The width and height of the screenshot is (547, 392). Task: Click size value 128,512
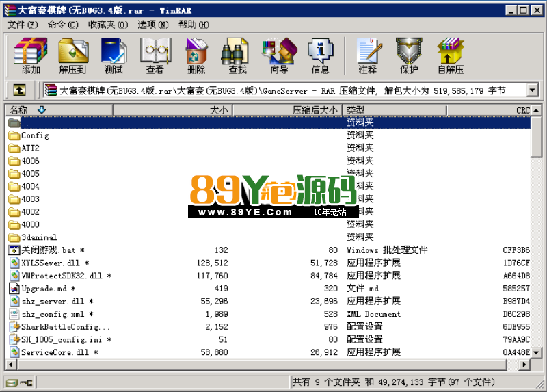(212, 263)
